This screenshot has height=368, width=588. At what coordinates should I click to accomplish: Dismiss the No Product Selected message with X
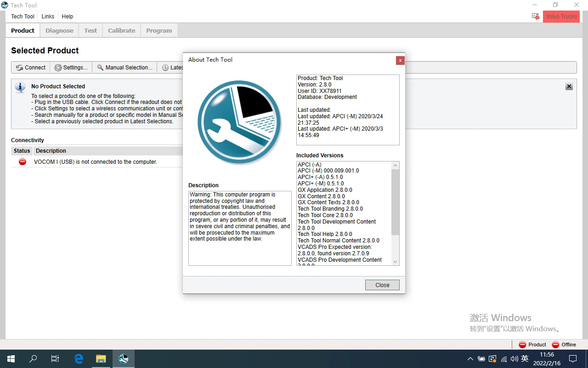tap(569, 86)
